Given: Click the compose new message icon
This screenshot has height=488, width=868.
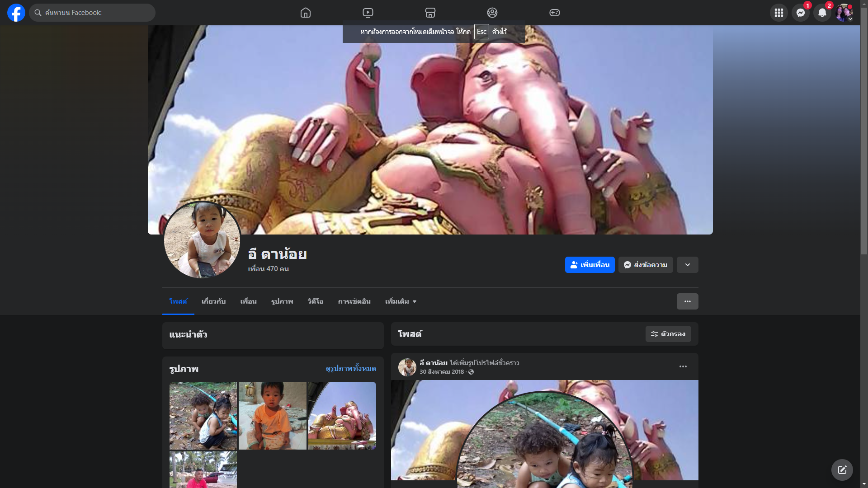Looking at the screenshot, I should [x=842, y=470].
